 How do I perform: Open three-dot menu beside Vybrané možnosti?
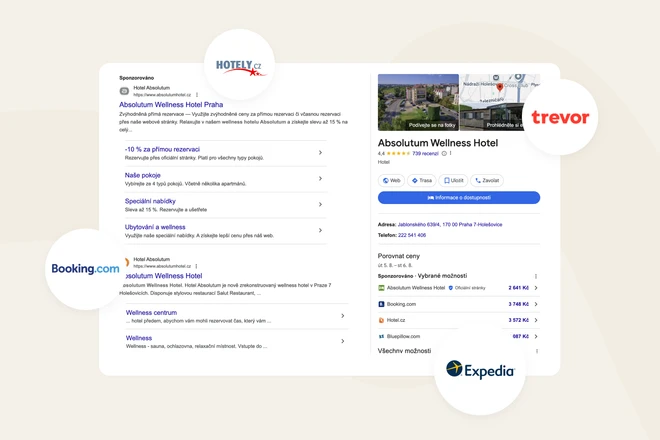(536, 276)
